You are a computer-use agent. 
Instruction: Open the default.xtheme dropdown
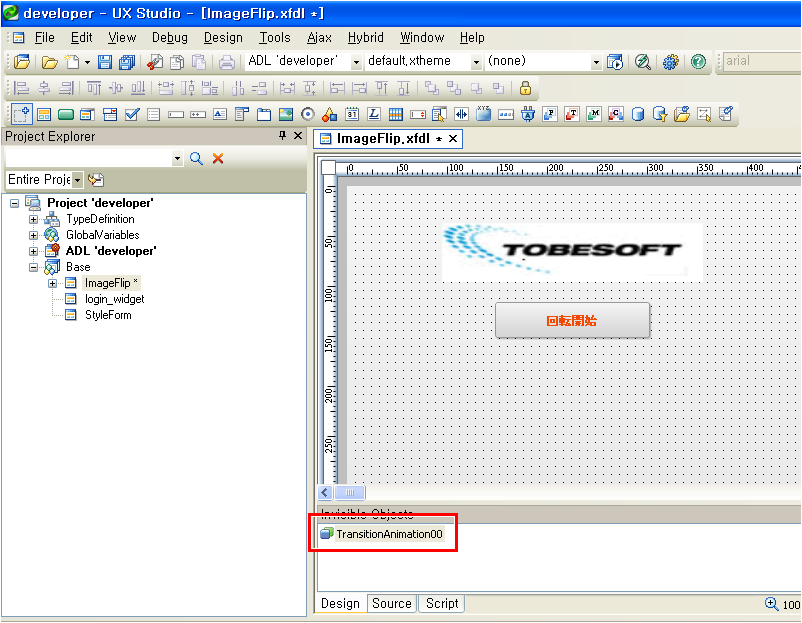pyautogui.click(x=476, y=62)
